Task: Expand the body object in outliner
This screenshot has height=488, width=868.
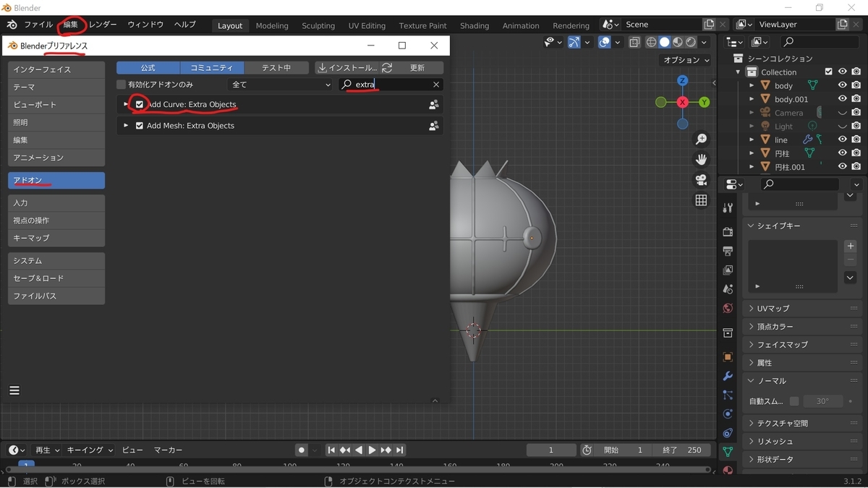Action: coord(752,85)
